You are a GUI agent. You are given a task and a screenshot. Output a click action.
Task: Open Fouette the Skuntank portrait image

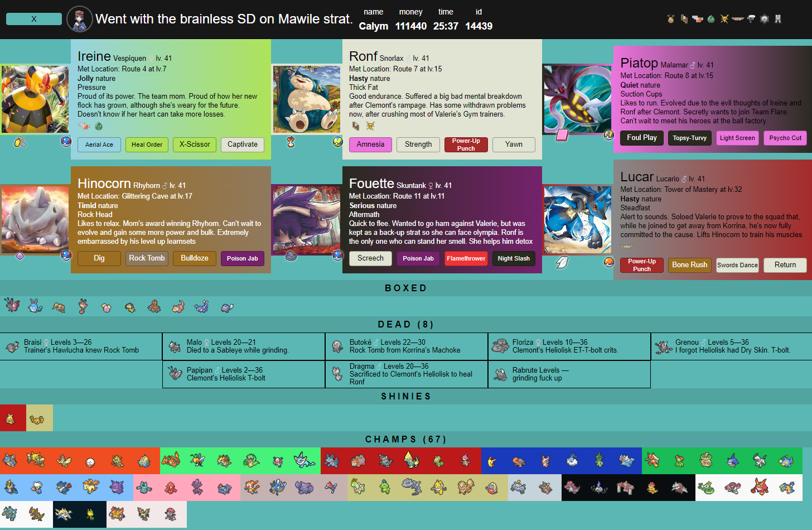[x=306, y=219]
